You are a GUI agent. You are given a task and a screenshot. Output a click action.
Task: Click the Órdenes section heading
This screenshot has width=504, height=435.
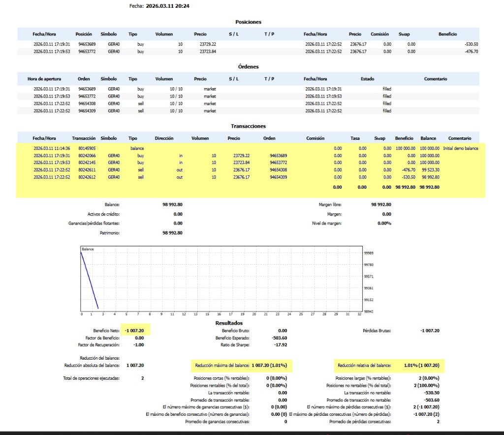click(x=248, y=67)
